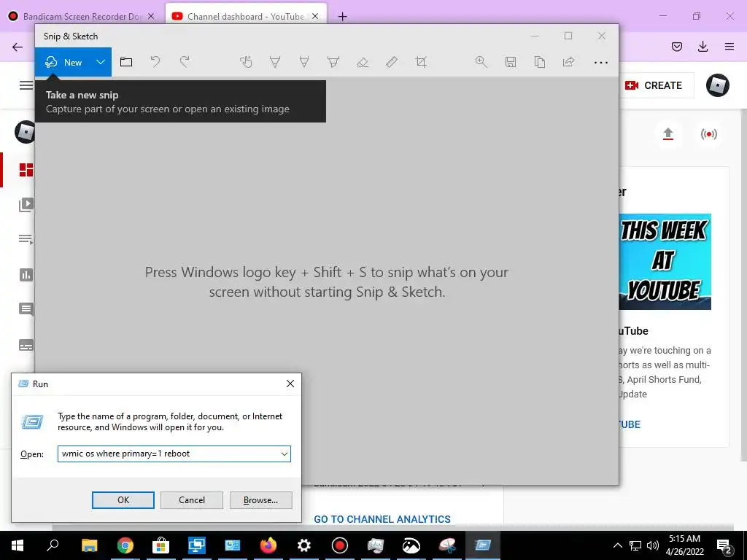
Task: Click the Go live broadcast icon
Action: [708, 134]
